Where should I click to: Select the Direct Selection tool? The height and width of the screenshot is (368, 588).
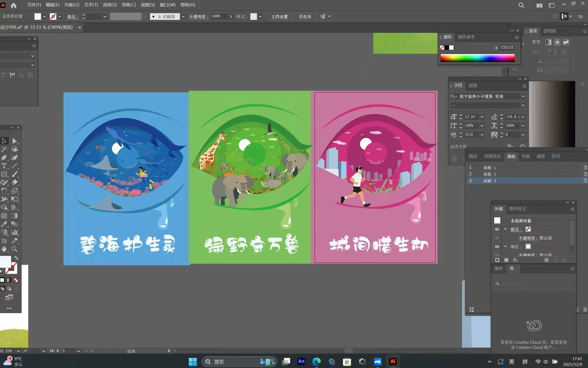(14, 141)
